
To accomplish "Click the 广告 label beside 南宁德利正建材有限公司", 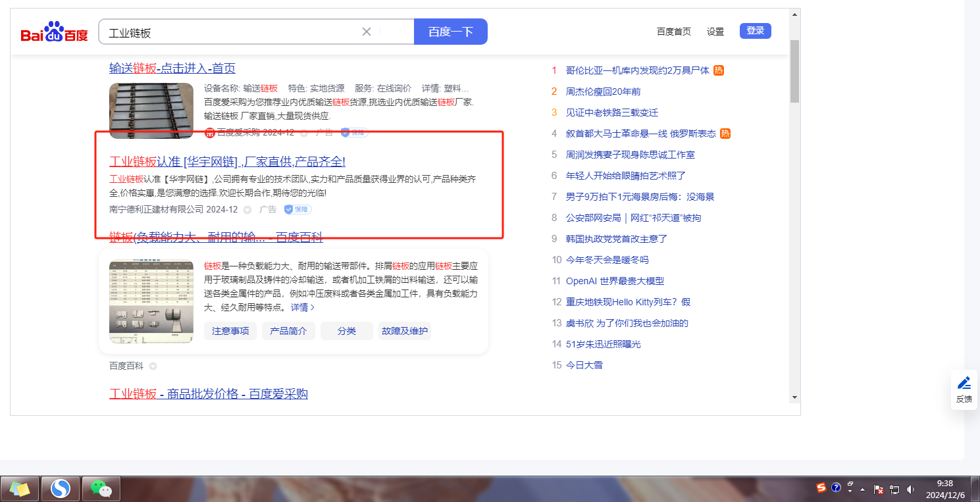I will [268, 209].
